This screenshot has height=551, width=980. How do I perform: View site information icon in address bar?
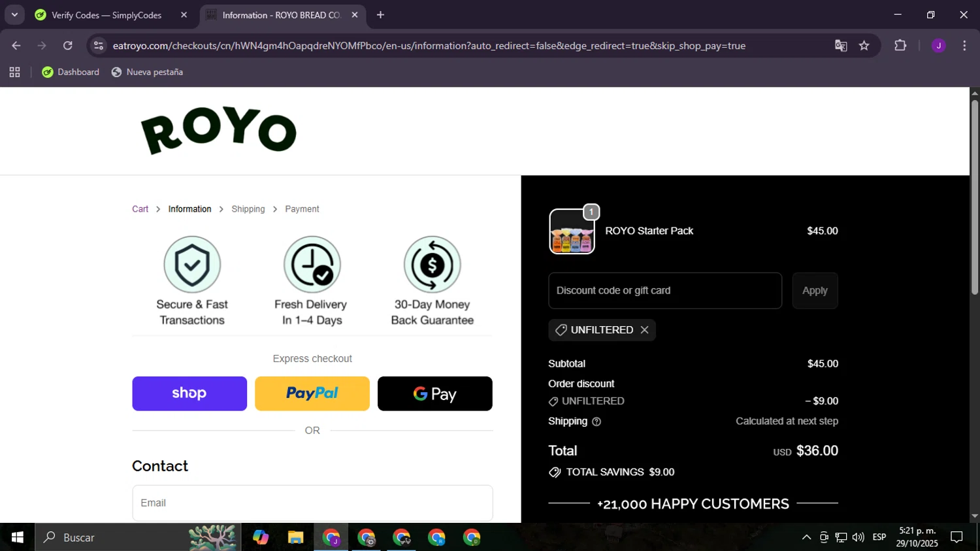tap(99, 46)
